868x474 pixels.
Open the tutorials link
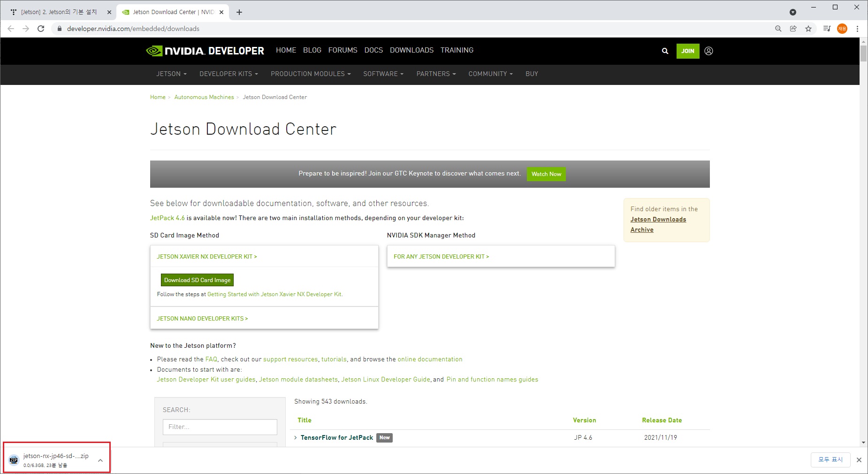tap(334, 359)
